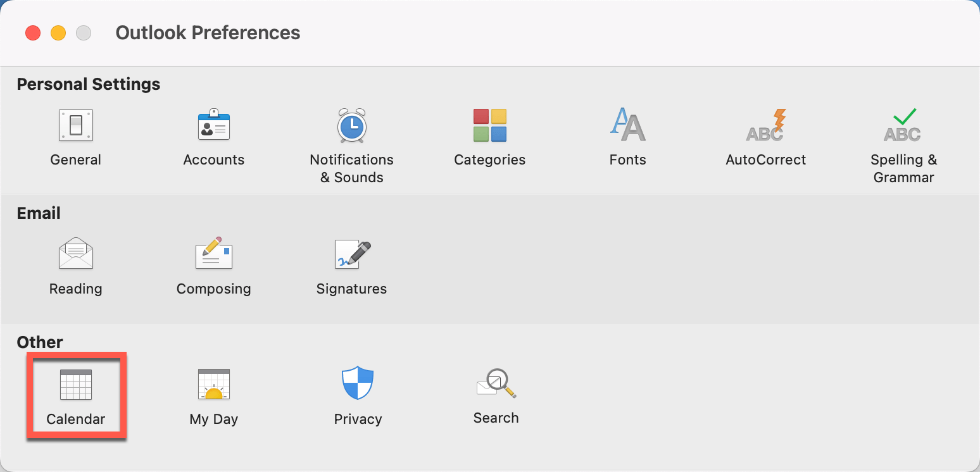Select the Accounts label text
Image resolution: width=980 pixels, height=472 pixels.
(x=213, y=159)
